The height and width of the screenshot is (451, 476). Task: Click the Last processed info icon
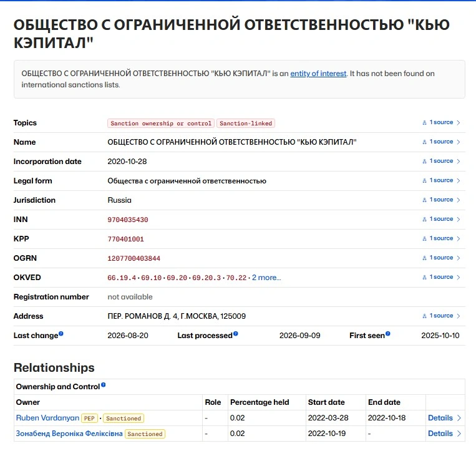[236, 334]
